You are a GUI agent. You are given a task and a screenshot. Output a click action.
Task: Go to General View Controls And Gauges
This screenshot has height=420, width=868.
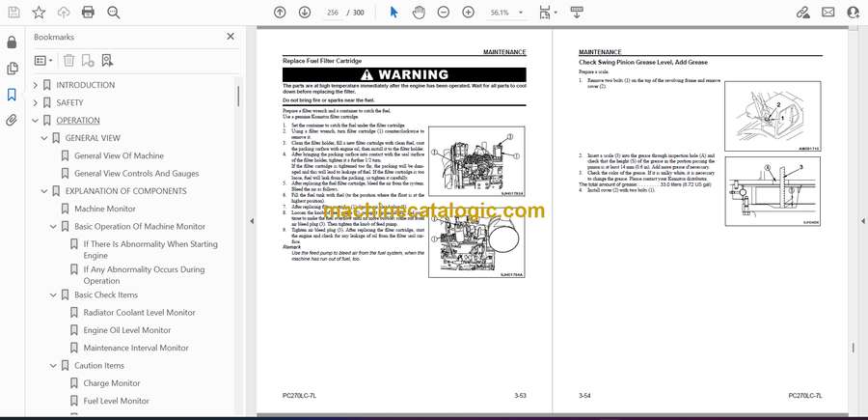pyautogui.click(x=137, y=174)
